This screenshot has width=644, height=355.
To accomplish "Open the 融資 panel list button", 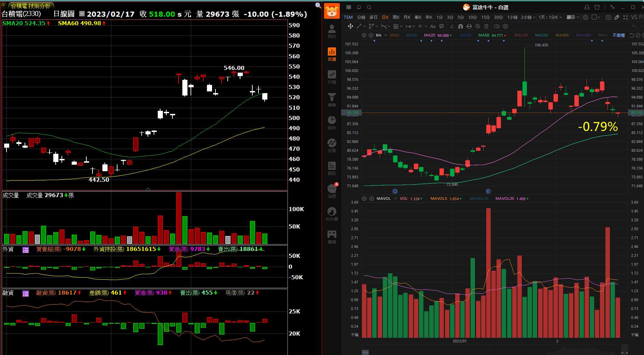I will click(26, 293).
